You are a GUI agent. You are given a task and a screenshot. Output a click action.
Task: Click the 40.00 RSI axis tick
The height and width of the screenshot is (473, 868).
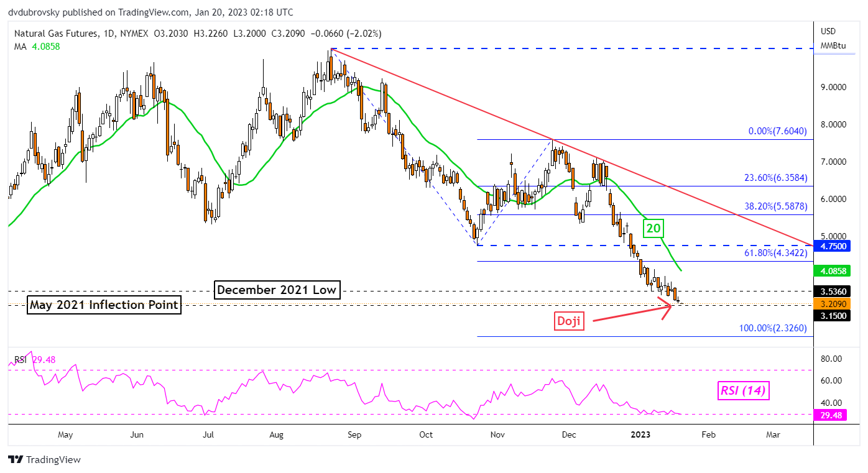pyautogui.click(x=831, y=403)
